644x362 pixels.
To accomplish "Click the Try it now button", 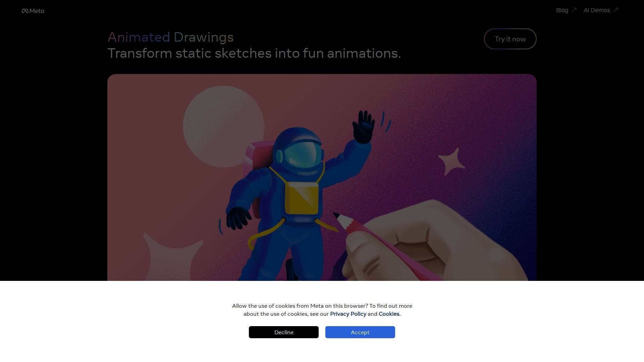I will [510, 39].
